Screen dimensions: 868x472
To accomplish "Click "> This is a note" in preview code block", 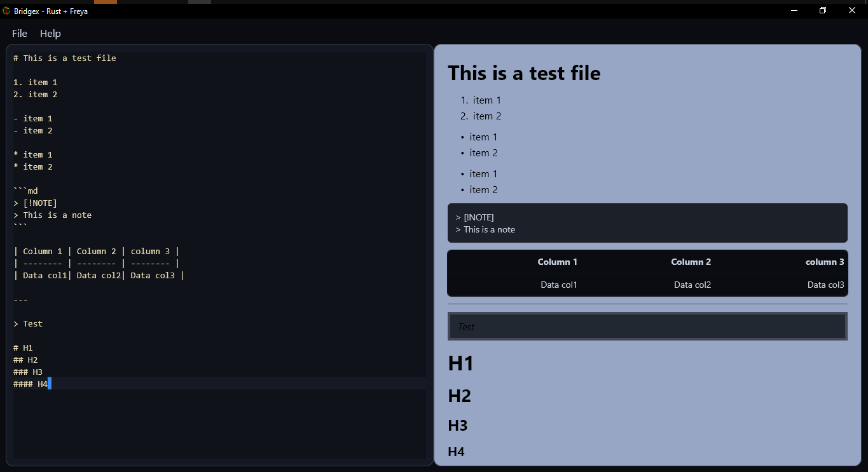I will 486,229.
